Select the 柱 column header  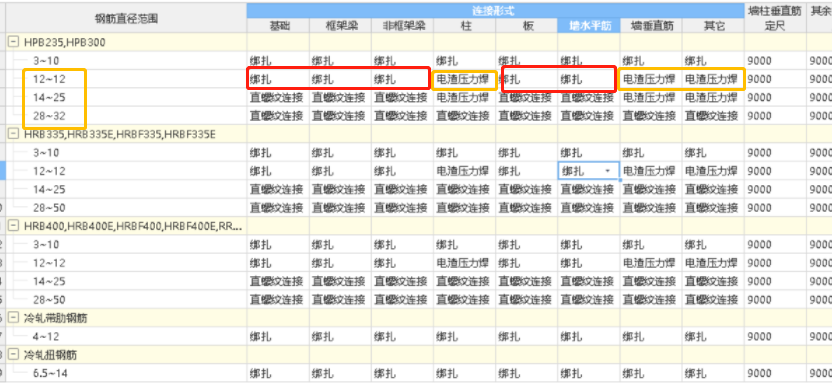(x=464, y=25)
